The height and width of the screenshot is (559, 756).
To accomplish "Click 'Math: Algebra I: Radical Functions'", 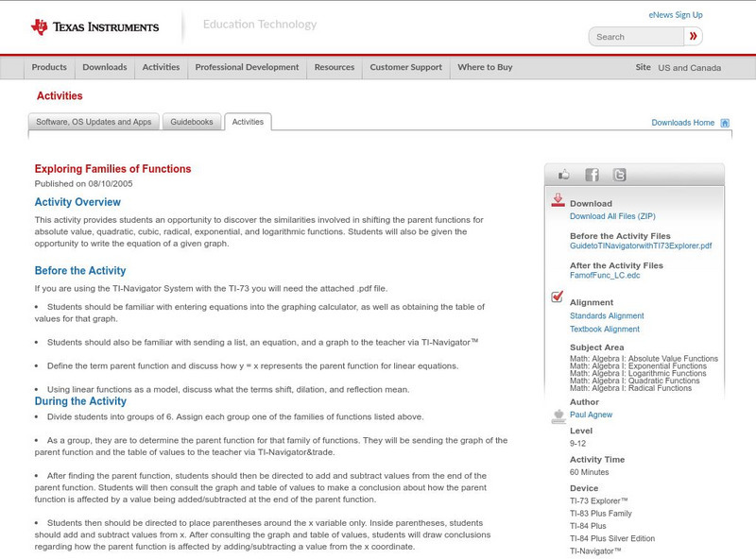I will tap(630, 388).
